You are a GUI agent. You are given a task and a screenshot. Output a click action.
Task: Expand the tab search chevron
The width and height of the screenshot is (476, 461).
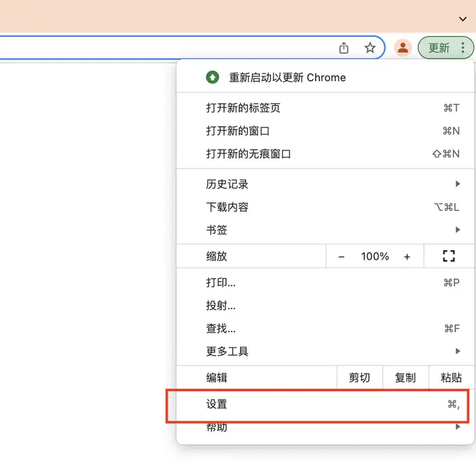click(x=463, y=19)
